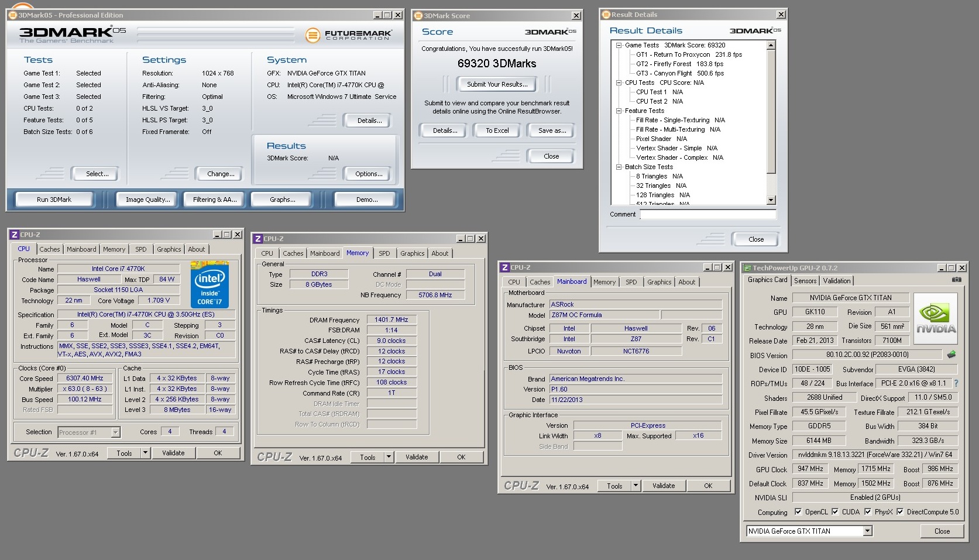Click the Filtering & AA button

[215, 200]
